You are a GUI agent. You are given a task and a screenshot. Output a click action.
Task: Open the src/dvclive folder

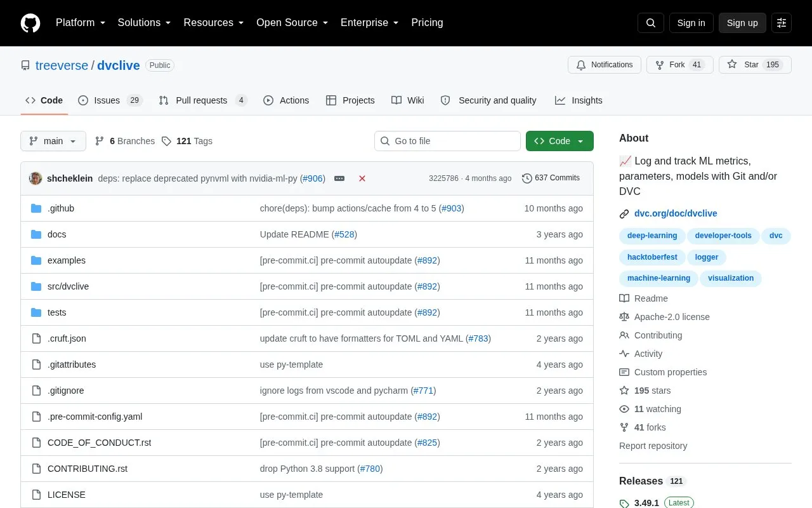[68, 286]
